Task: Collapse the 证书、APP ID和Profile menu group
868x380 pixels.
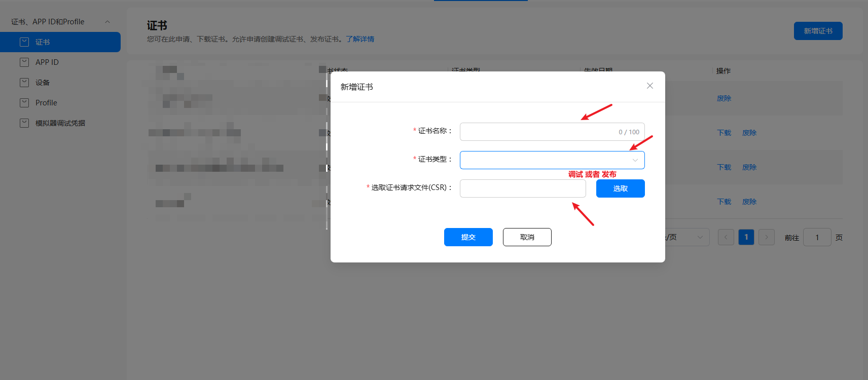Action: click(107, 22)
